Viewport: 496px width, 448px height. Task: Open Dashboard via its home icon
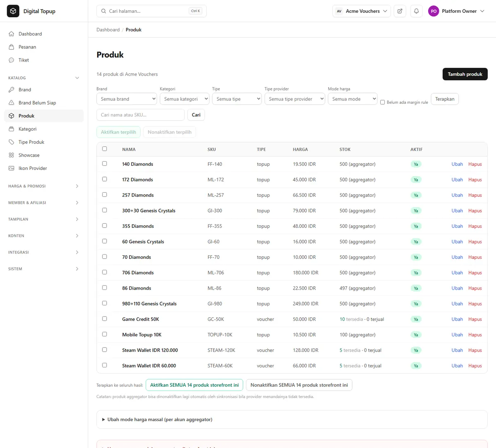pyautogui.click(x=12, y=34)
